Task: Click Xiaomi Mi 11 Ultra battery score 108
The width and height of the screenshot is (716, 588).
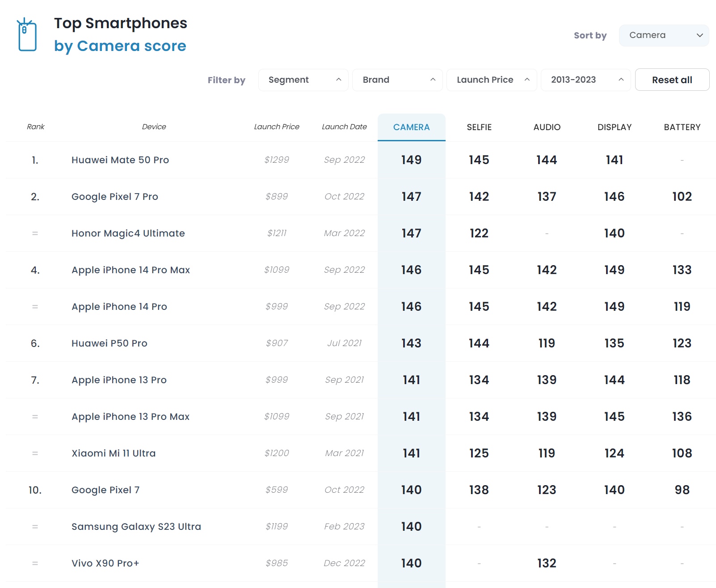Action: coord(682,453)
